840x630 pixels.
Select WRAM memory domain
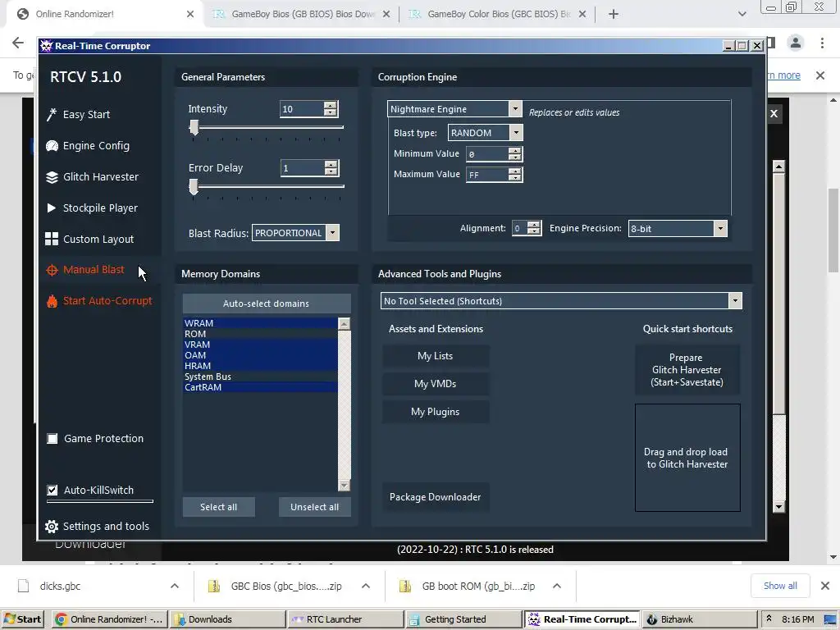260,323
